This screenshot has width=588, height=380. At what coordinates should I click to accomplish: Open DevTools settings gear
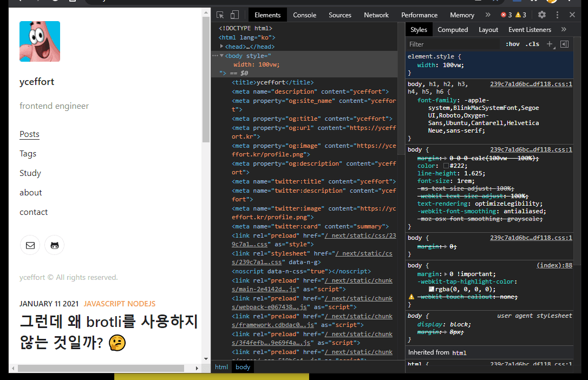[541, 15]
